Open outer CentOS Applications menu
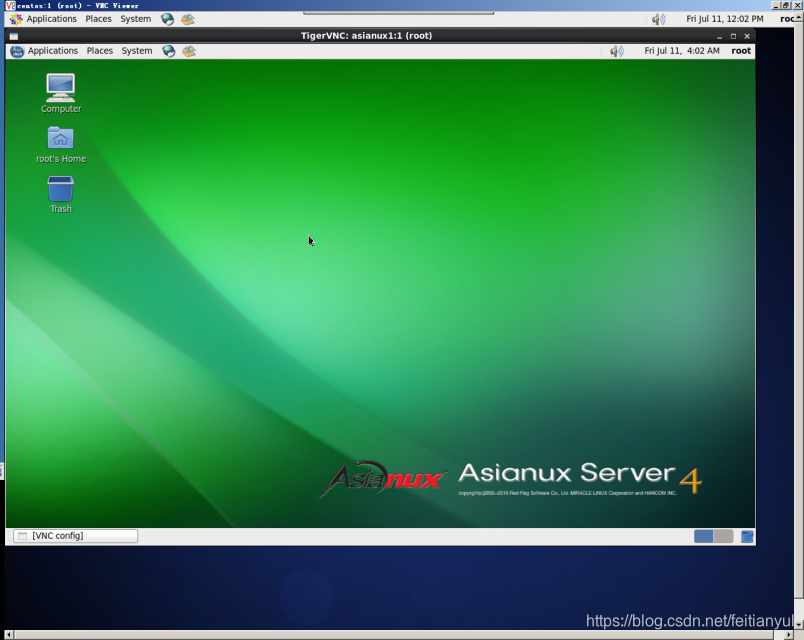The height and width of the screenshot is (640, 804). point(51,19)
